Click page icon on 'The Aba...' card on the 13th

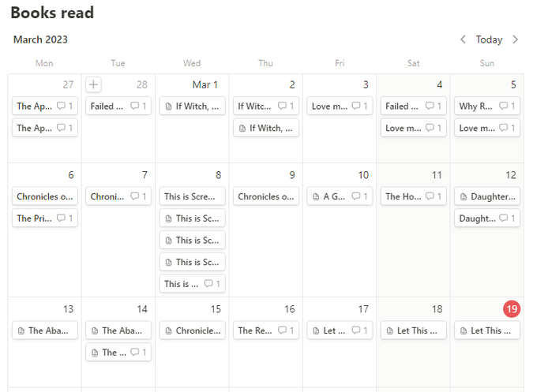[21, 330]
